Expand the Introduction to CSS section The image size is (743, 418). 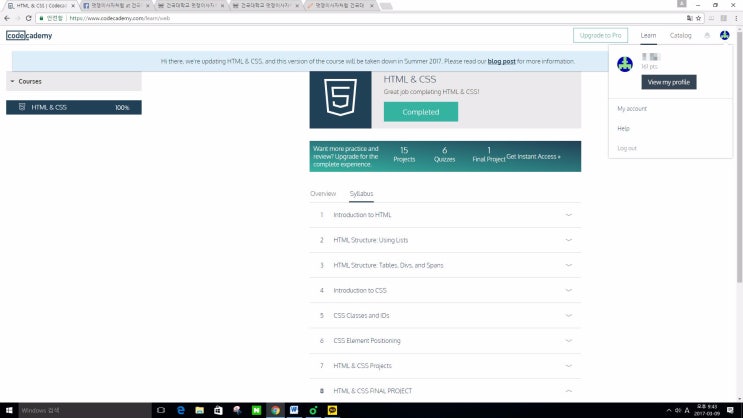(x=568, y=290)
